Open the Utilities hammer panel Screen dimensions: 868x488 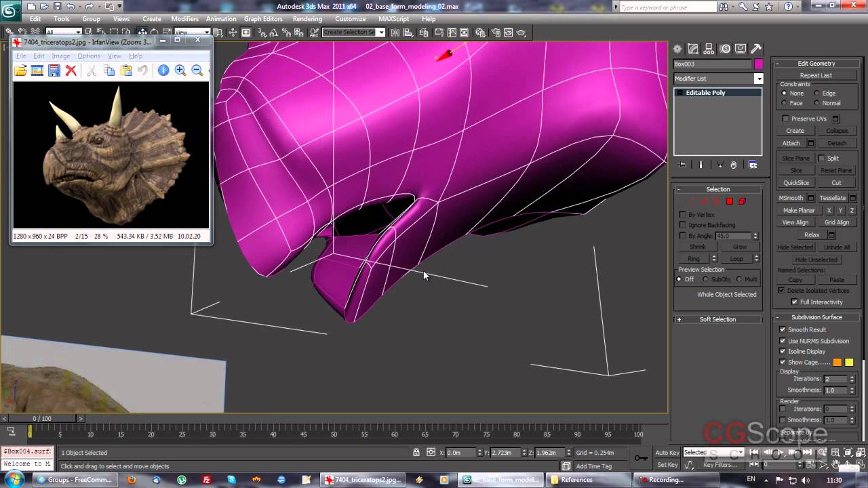pyautogui.click(x=756, y=49)
